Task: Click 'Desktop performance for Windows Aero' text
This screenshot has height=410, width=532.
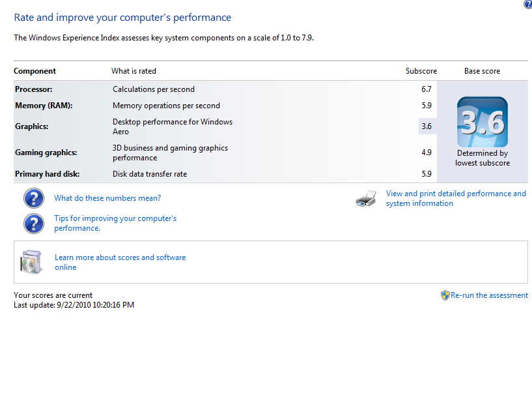Action: click(173, 126)
